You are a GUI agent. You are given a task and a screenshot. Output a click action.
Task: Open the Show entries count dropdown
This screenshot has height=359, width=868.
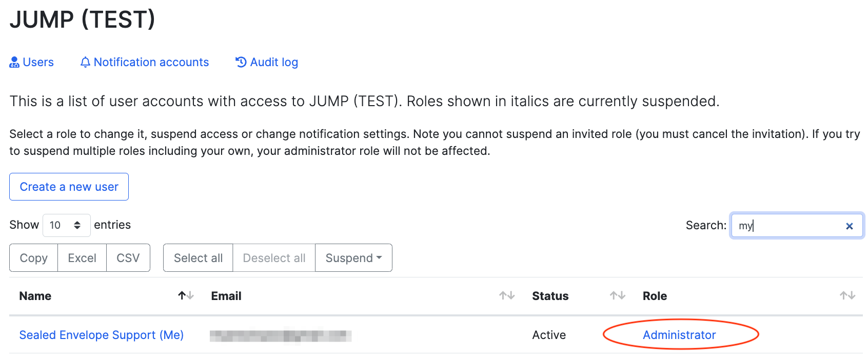pyautogui.click(x=67, y=225)
